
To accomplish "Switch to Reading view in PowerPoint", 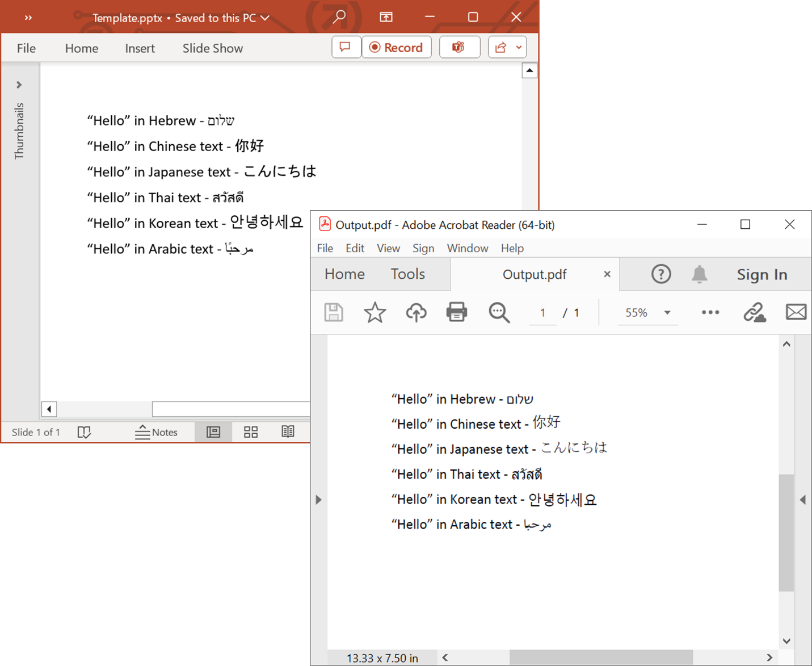I will pyautogui.click(x=288, y=432).
